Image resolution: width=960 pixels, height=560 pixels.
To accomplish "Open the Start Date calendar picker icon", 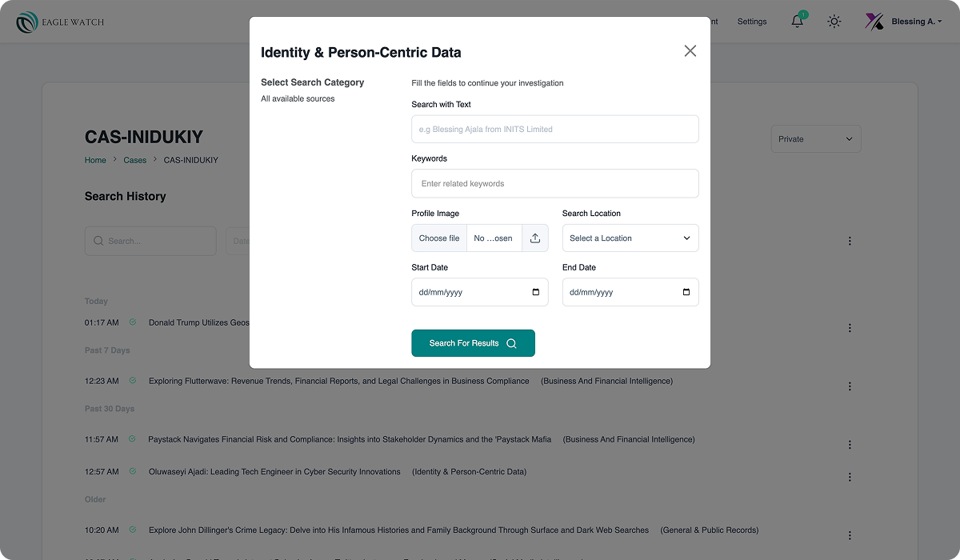I will pyautogui.click(x=536, y=293).
